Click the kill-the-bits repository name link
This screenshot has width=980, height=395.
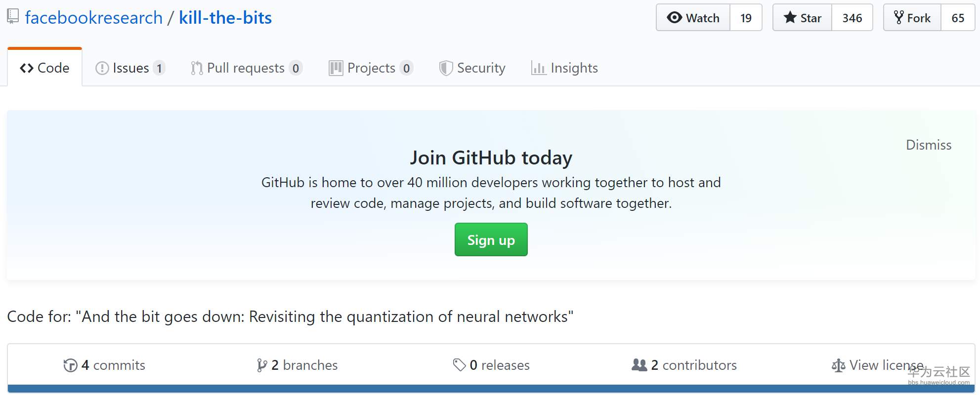[225, 18]
